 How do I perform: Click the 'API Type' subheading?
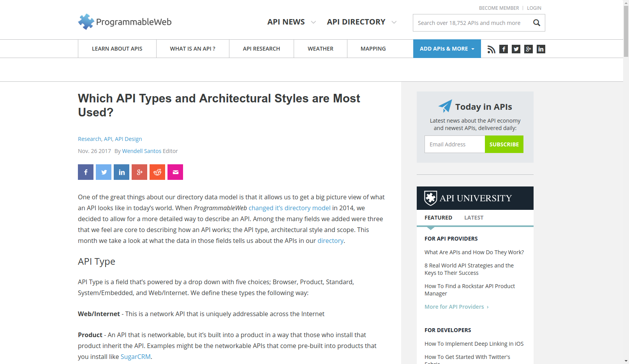(97, 261)
